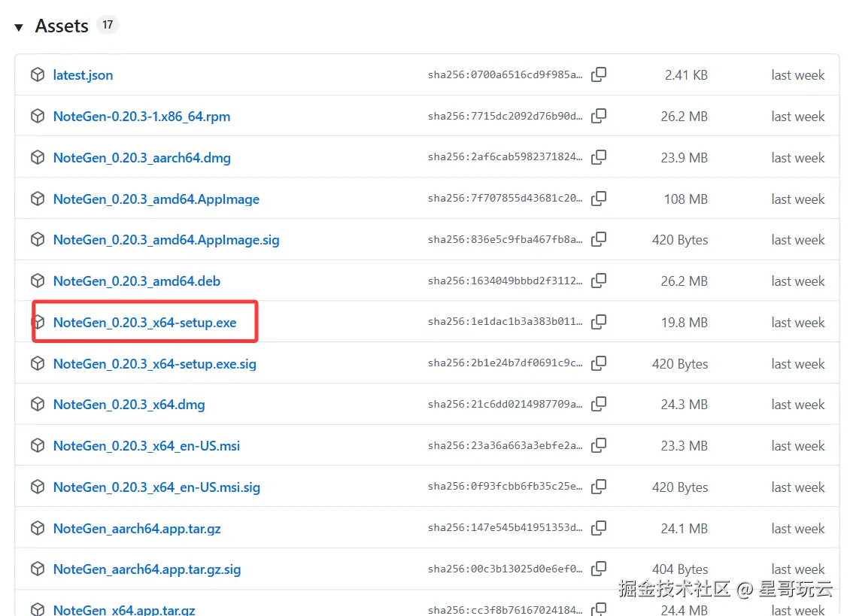Select hash text sha256:2af6cab5982371824…
This screenshot has height=616, width=850.
(505, 156)
